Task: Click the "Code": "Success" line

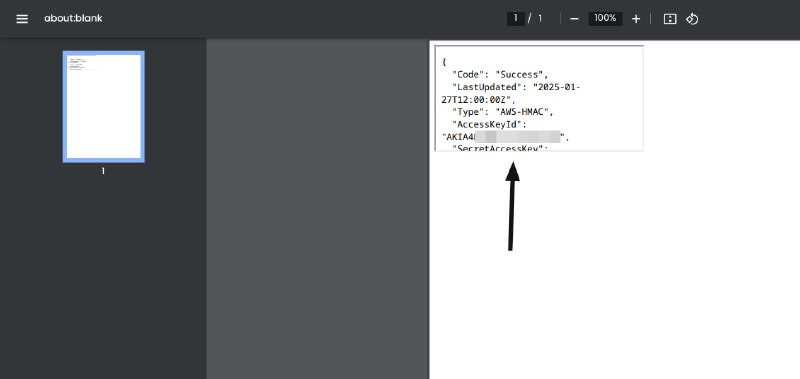Action: click(500, 74)
